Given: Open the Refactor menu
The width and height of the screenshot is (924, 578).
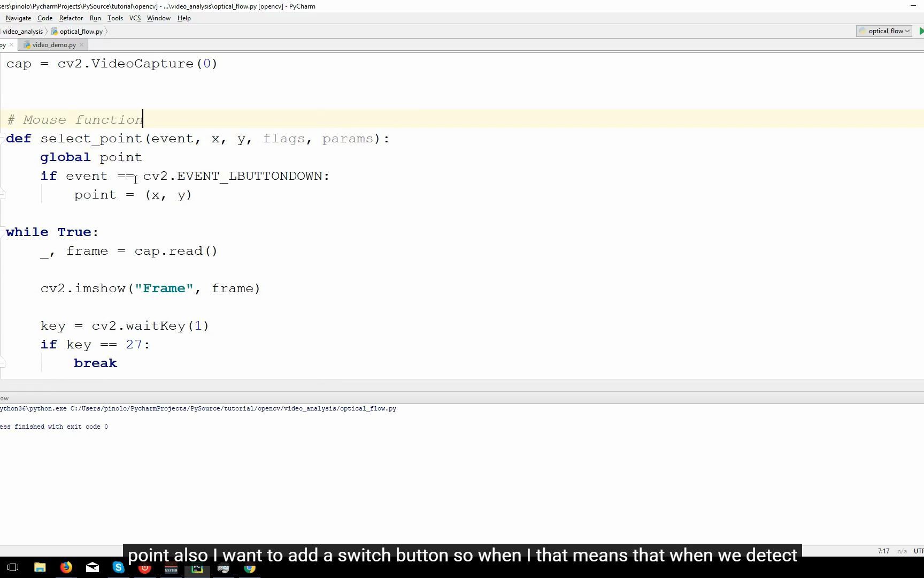Looking at the screenshot, I should (x=71, y=18).
